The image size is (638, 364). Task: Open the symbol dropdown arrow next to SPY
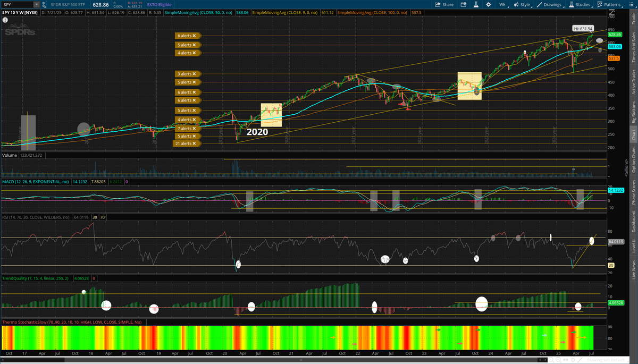[36, 4]
